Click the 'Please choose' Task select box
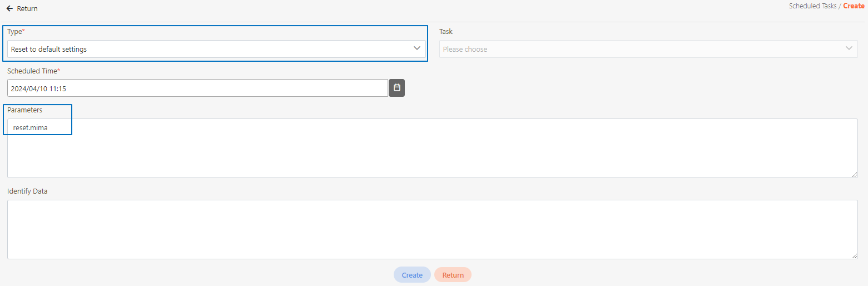The width and height of the screenshot is (868, 286). (639, 49)
